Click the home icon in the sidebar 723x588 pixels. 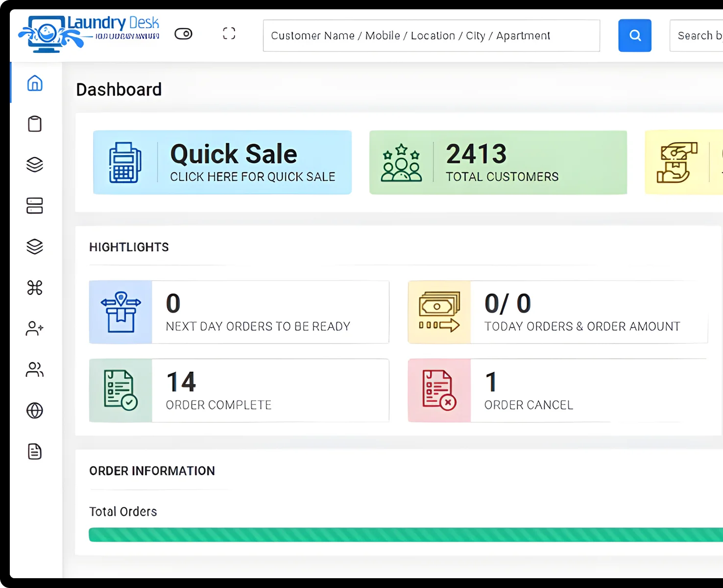(x=35, y=83)
